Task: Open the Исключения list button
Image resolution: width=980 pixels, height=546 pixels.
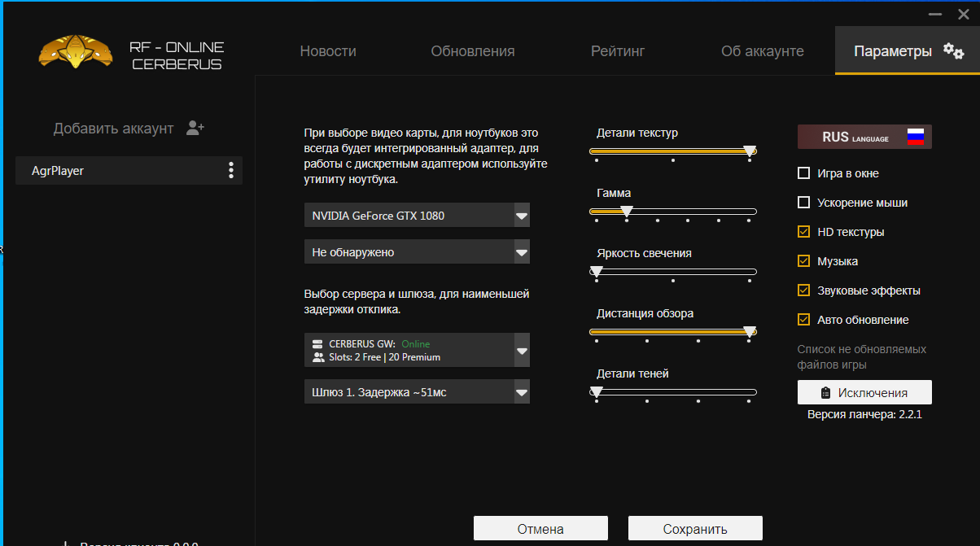Action: (x=864, y=392)
